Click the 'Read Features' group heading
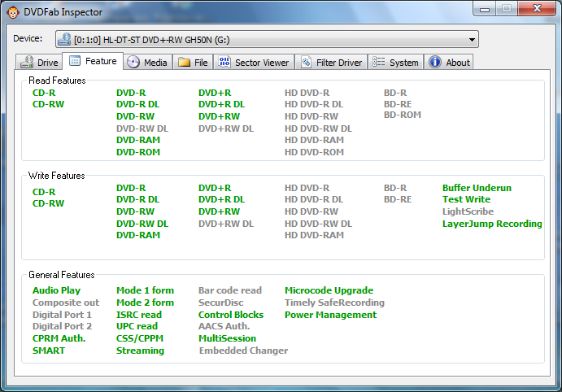This screenshot has width=562, height=392. click(57, 81)
